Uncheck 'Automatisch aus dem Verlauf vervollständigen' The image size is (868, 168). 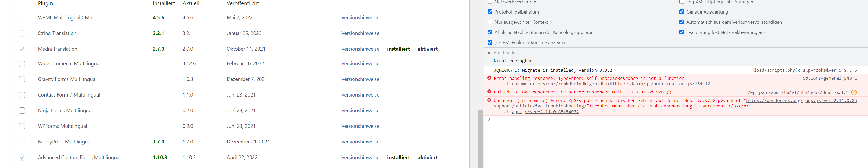tap(682, 22)
